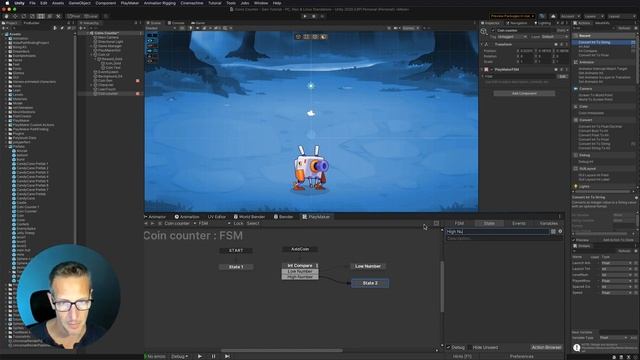
Task: Select the Variables tab in PlayMaker
Action: tap(548, 223)
